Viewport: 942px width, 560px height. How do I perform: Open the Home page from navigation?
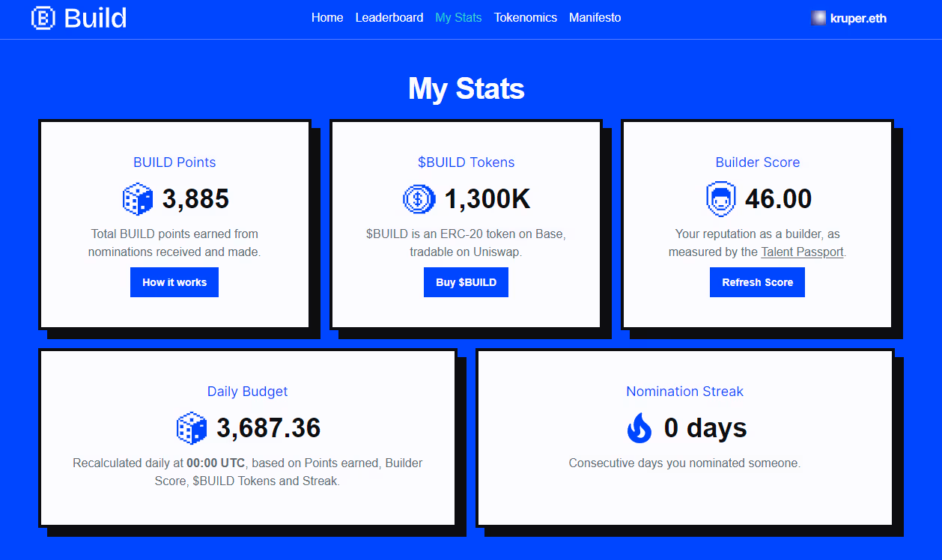pos(327,17)
